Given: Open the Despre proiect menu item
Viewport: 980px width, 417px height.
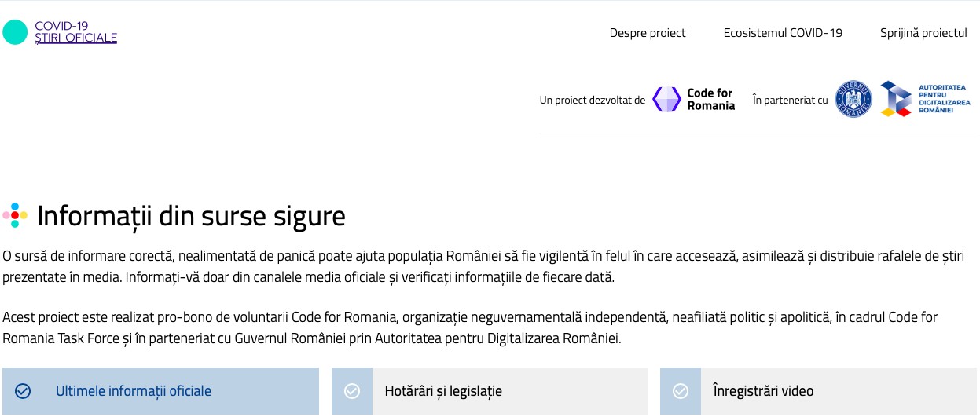Looking at the screenshot, I should point(648,33).
